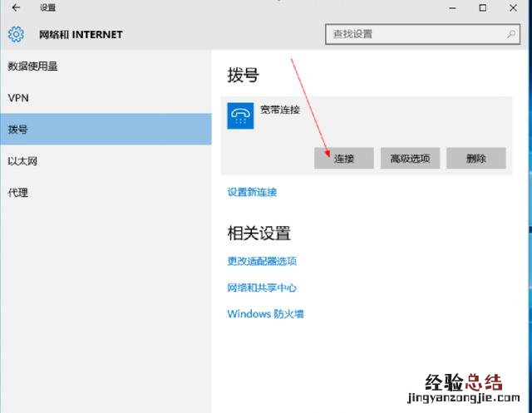Focus the 查找设置 search field
This screenshot has height=413, width=532.
tap(416, 34)
